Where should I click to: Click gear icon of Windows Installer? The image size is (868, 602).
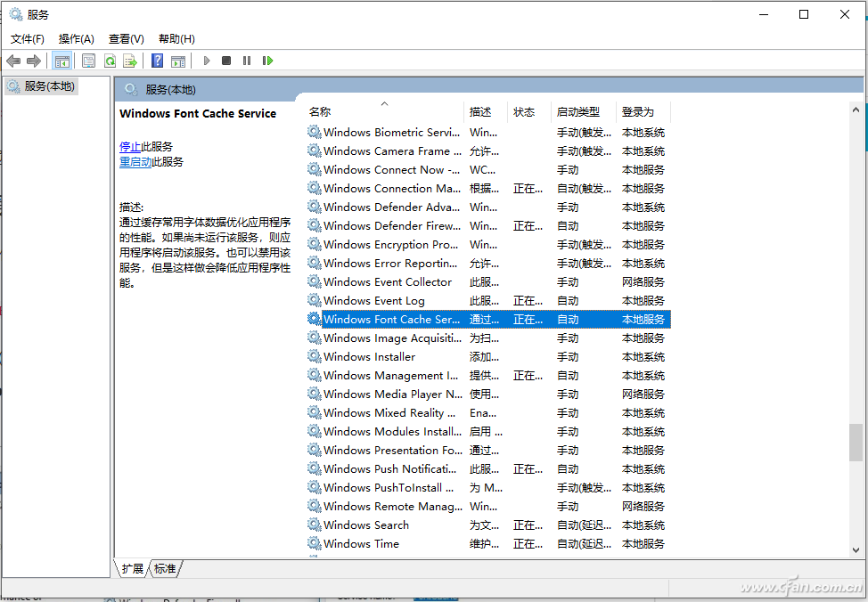click(315, 356)
